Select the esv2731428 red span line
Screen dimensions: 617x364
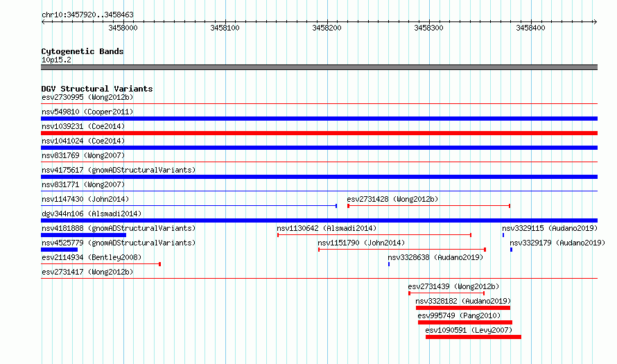[429, 206]
